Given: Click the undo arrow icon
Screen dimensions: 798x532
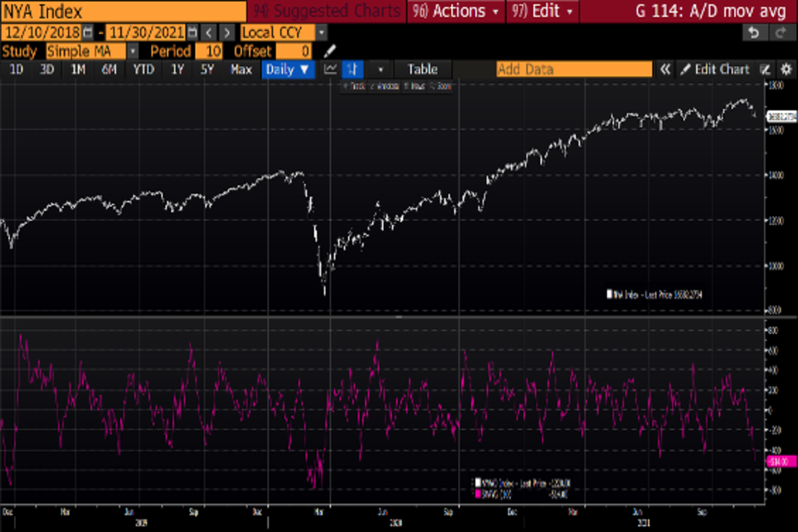Looking at the screenshot, I should (753, 33).
